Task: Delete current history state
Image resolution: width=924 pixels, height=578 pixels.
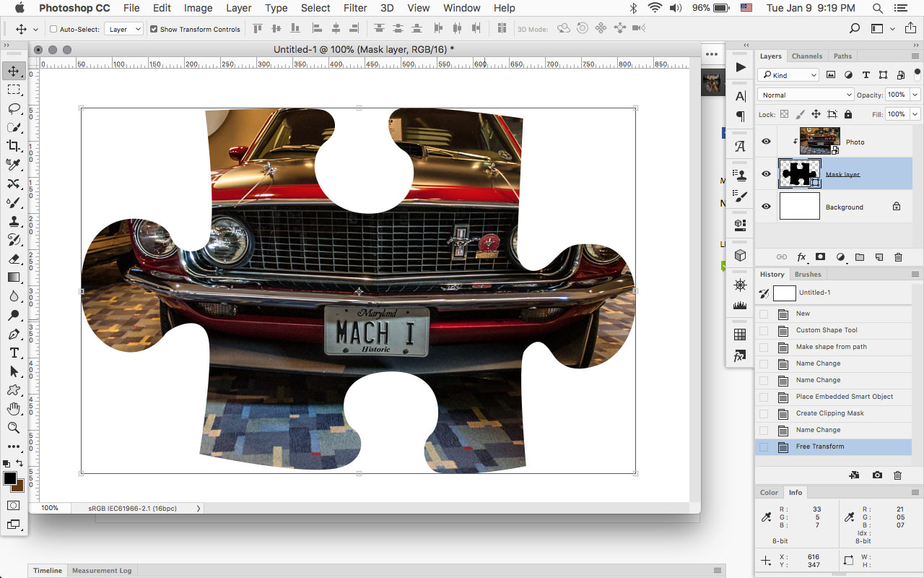Action: [898, 475]
